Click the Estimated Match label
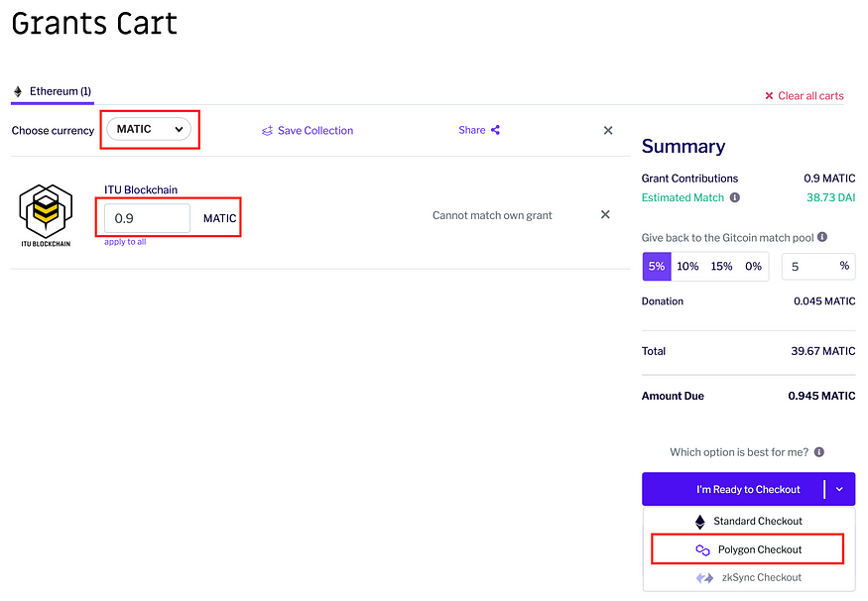This screenshot has height=601, width=868. pos(682,197)
